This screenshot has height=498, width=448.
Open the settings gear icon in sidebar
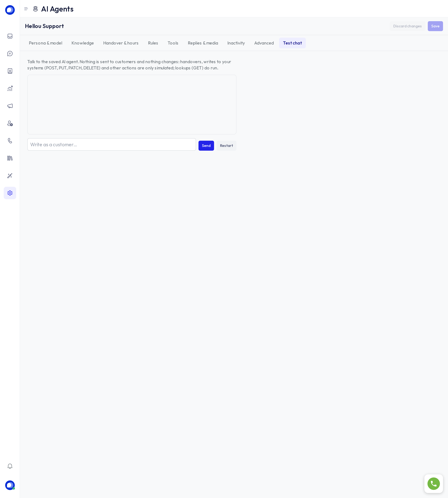click(10, 193)
